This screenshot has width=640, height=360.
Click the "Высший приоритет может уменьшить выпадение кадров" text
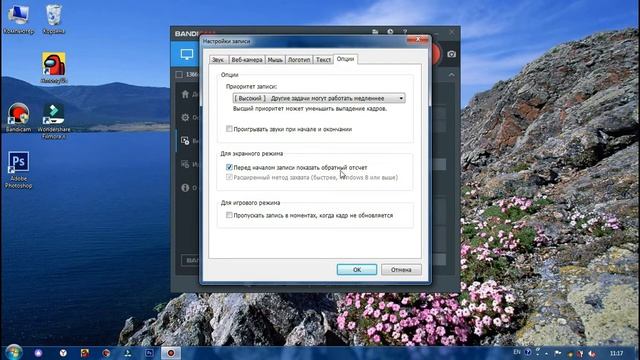click(310, 109)
